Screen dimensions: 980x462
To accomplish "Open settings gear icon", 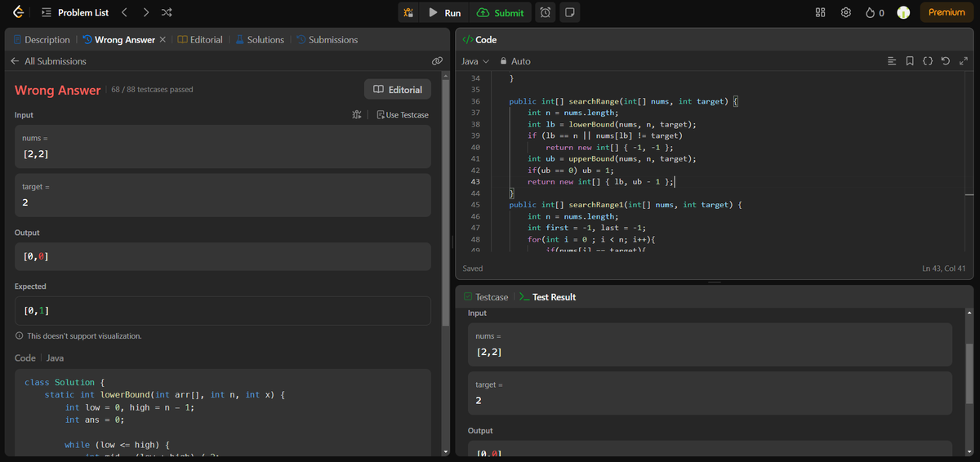I will tap(846, 12).
